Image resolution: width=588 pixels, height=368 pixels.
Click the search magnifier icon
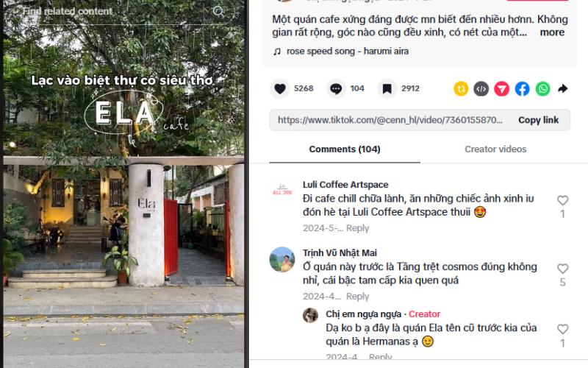coord(218,12)
